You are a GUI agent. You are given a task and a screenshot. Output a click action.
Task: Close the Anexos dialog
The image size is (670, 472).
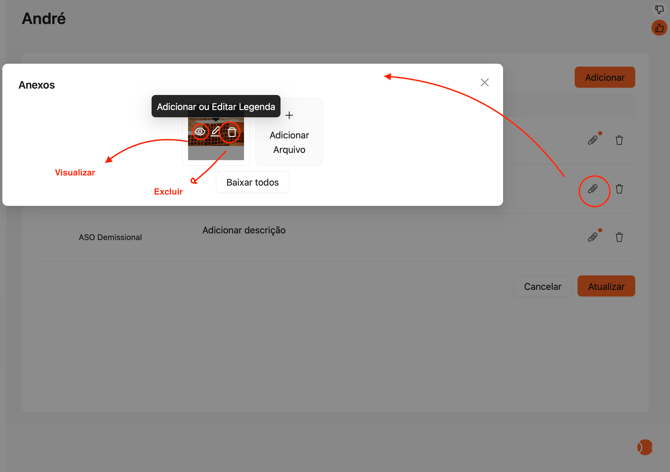(x=484, y=83)
